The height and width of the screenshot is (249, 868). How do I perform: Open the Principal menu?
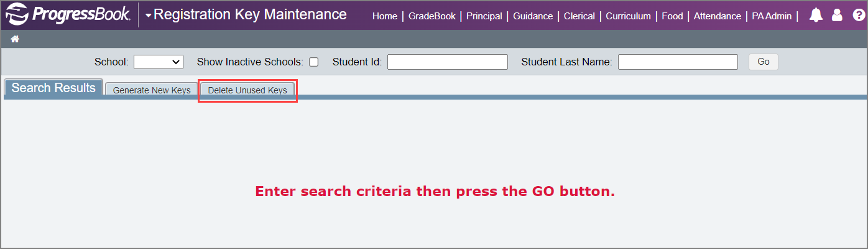pos(484,16)
